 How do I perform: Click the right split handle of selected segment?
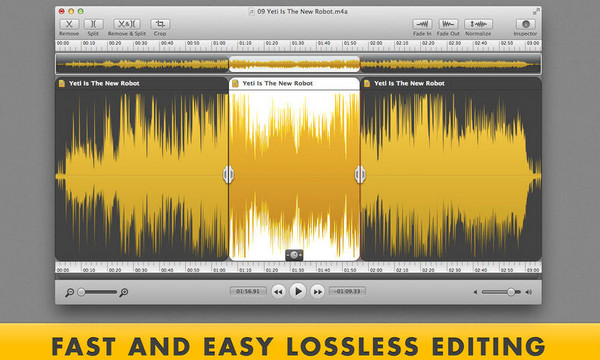(360, 174)
